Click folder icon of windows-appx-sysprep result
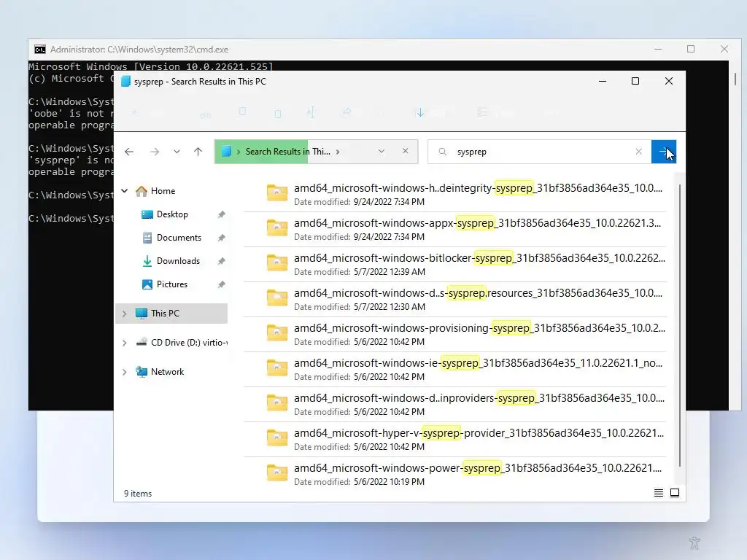The image size is (747, 560). 276,228
